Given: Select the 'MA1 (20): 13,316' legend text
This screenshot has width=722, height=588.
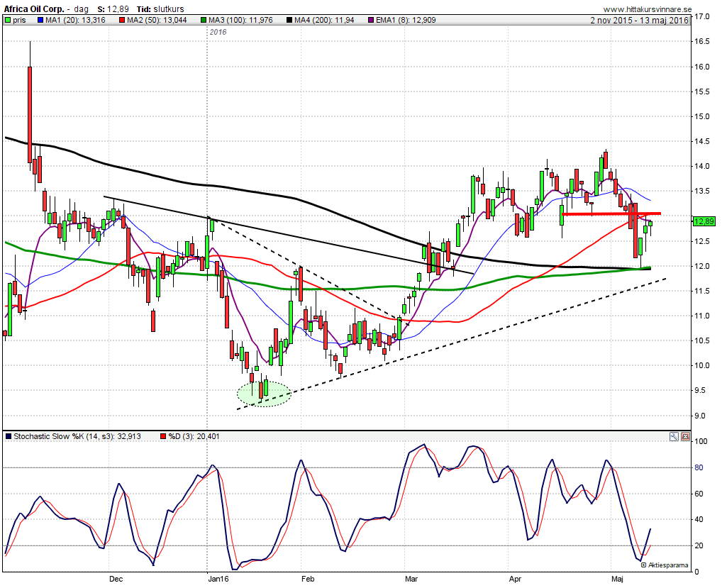Looking at the screenshot, I should click(x=75, y=21).
